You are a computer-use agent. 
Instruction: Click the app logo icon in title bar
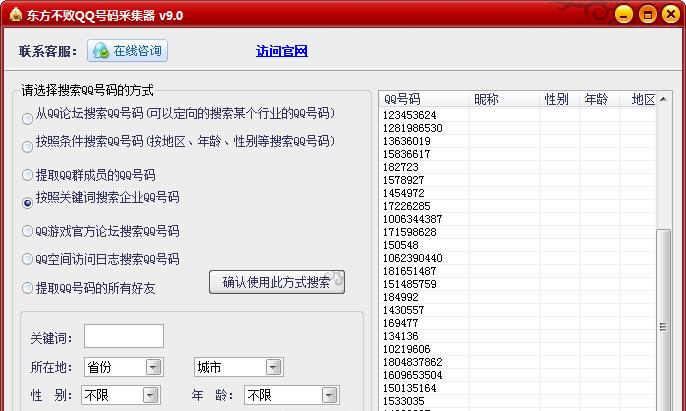[15, 14]
